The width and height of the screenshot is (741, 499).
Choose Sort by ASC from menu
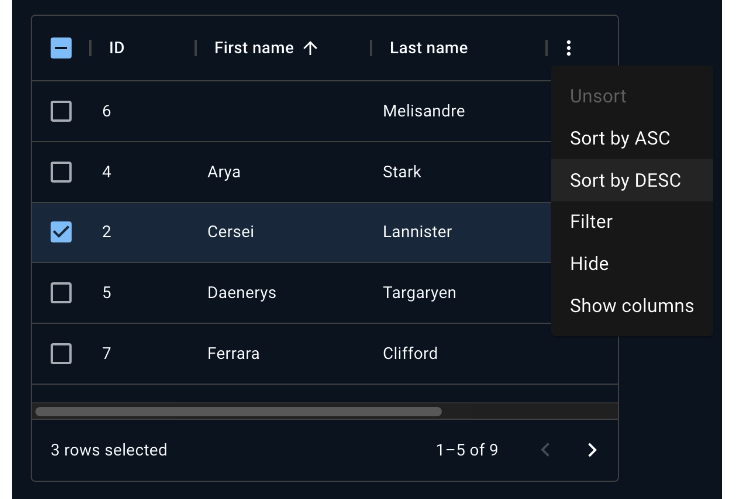click(620, 138)
